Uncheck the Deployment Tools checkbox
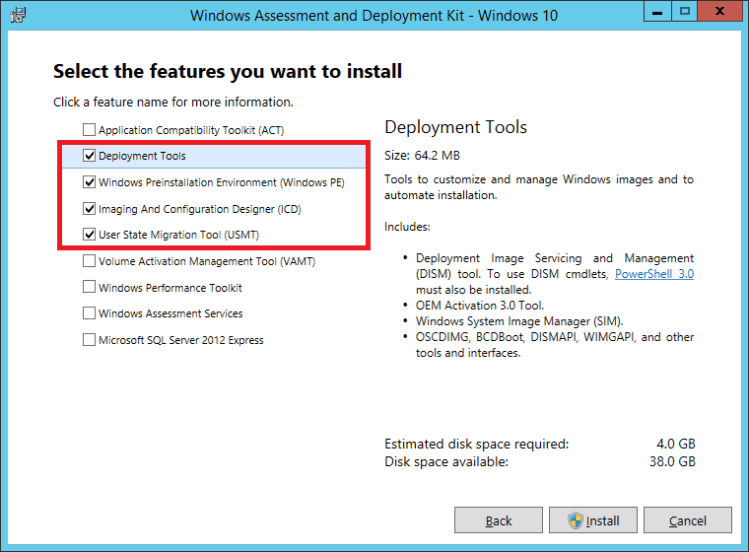 [90, 156]
